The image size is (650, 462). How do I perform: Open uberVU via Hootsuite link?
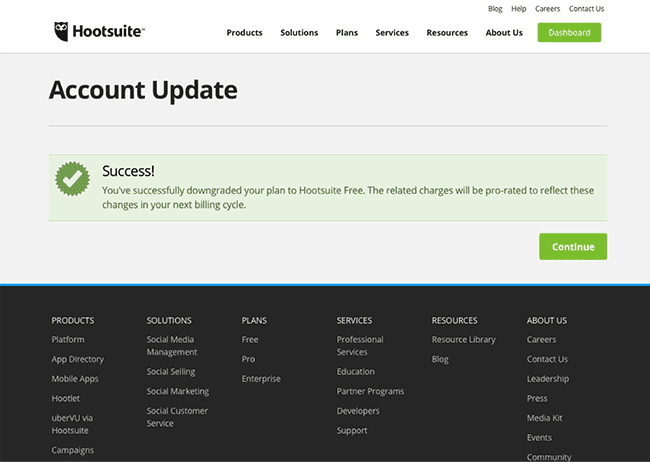click(x=72, y=424)
